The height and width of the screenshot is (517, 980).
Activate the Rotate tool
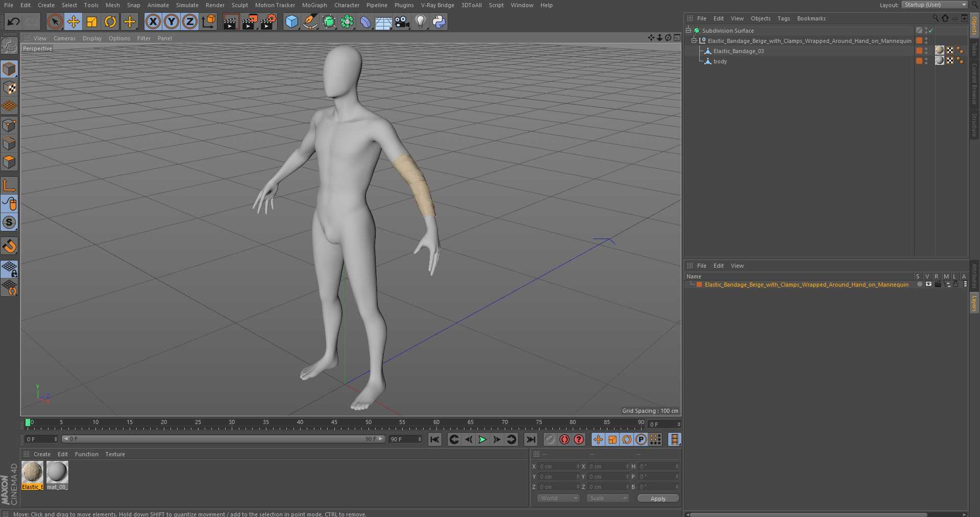click(110, 21)
